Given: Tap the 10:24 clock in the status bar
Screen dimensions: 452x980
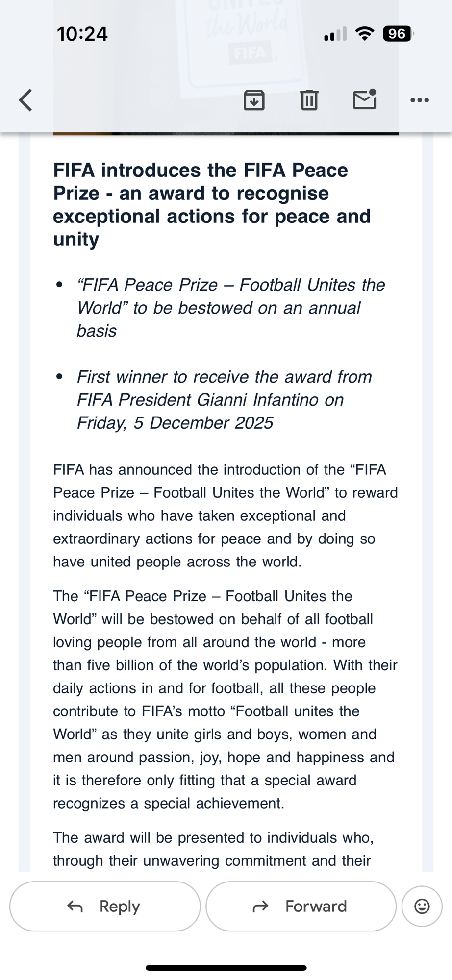Looking at the screenshot, I should tap(82, 34).
